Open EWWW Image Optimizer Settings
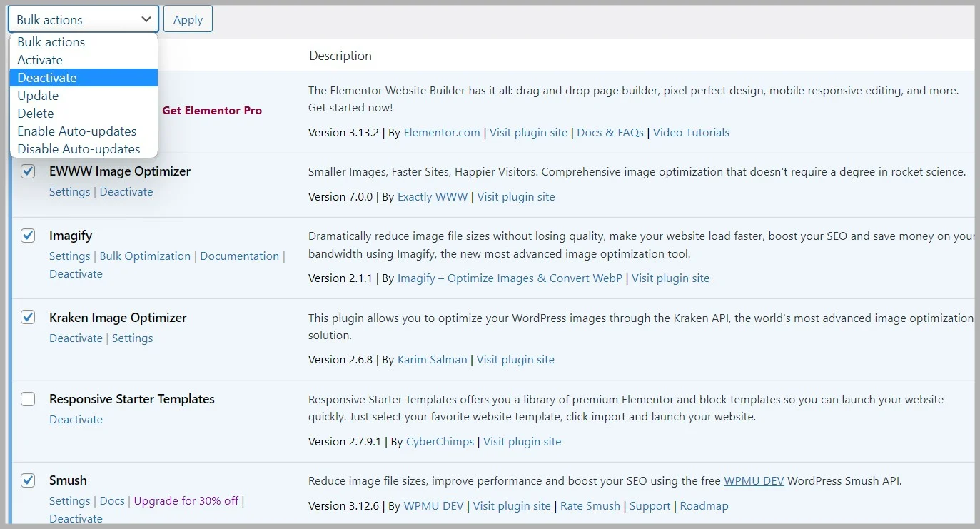This screenshot has width=980, height=529. pyautogui.click(x=70, y=192)
